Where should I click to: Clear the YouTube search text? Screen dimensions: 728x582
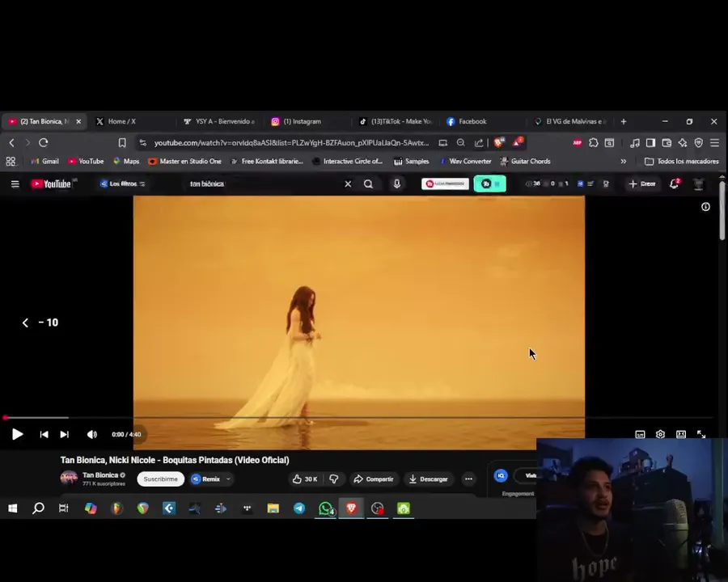coord(348,184)
